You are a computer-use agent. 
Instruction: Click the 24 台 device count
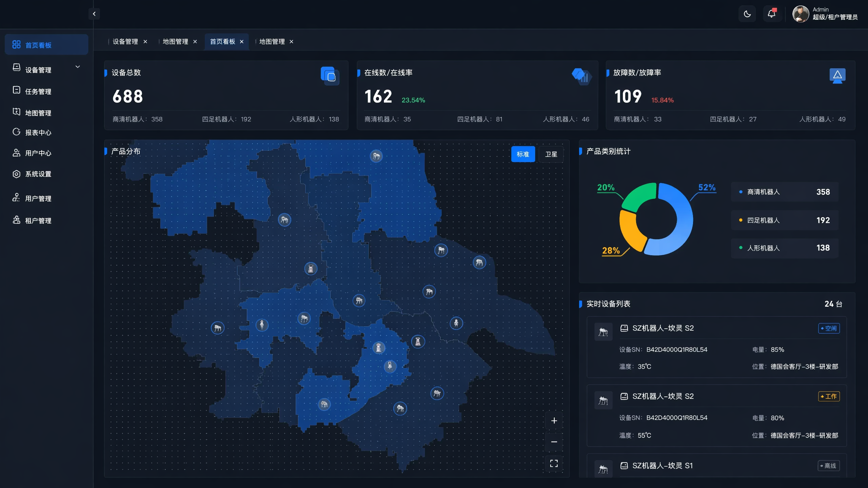click(833, 304)
